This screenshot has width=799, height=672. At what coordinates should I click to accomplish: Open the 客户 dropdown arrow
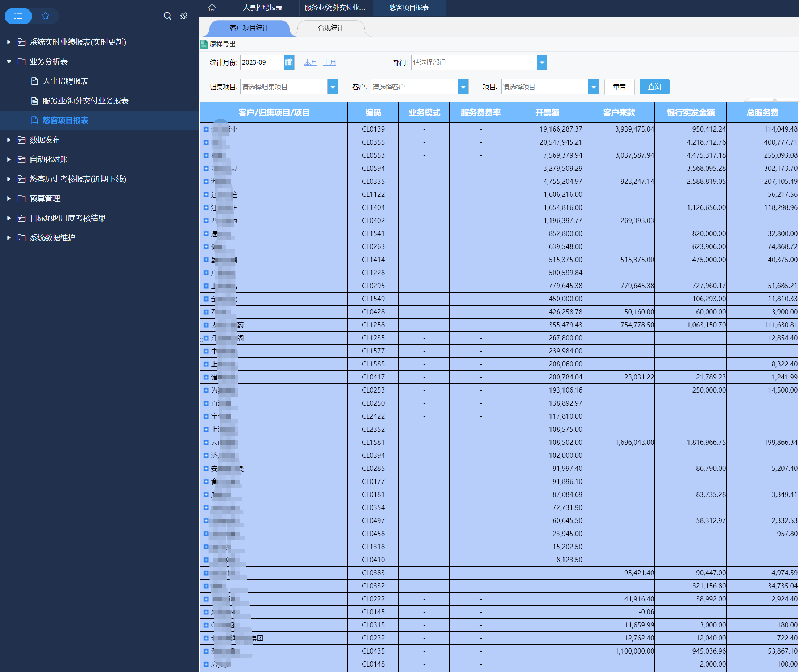pyautogui.click(x=463, y=87)
